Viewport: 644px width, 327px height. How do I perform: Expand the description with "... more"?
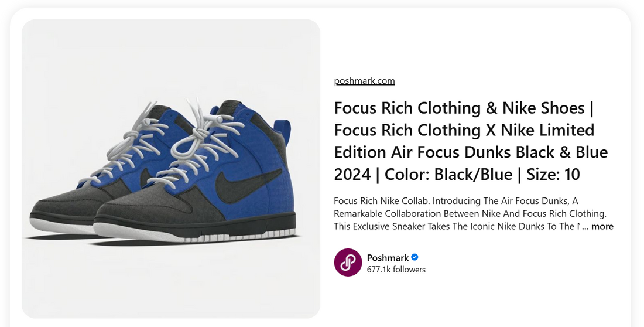598,226
